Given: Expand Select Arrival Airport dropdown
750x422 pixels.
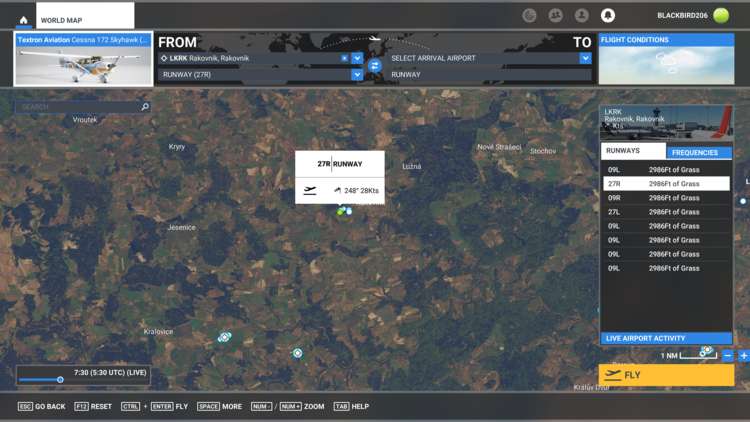Looking at the screenshot, I should point(585,59).
